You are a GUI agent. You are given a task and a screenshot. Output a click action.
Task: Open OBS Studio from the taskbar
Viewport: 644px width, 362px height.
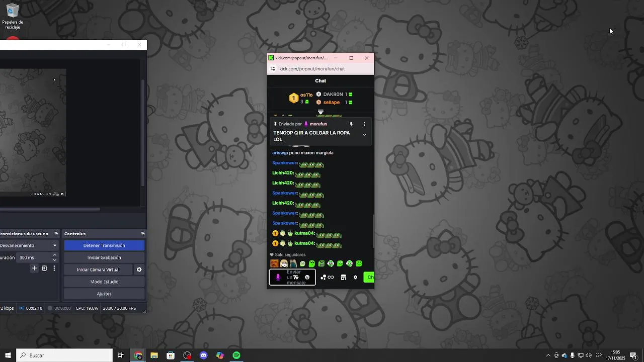pos(187,355)
